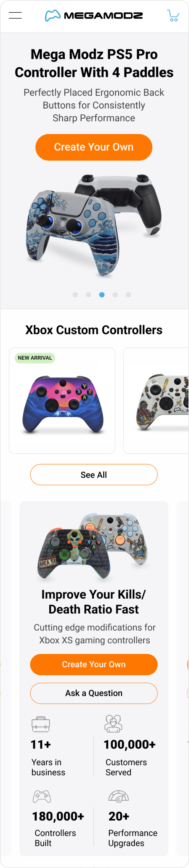Image resolution: width=189 pixels, height=868 pixels.
Task: Click the speedometer Performance Upgrades icon
Action: (x=119, y=796)
